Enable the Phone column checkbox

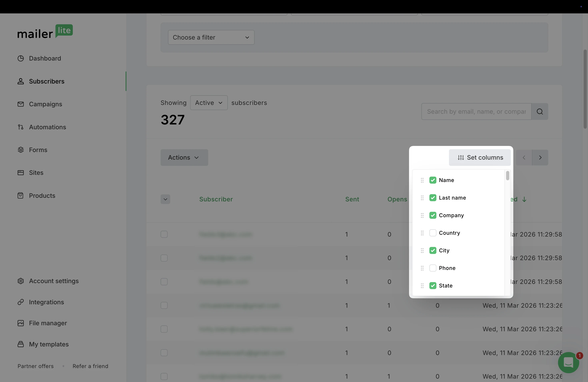(x=433, y=268)
